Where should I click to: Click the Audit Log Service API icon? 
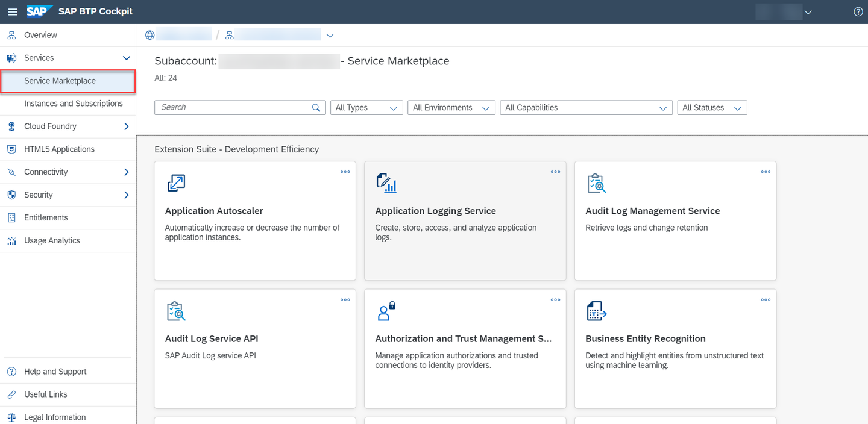(x=176, y=311)
